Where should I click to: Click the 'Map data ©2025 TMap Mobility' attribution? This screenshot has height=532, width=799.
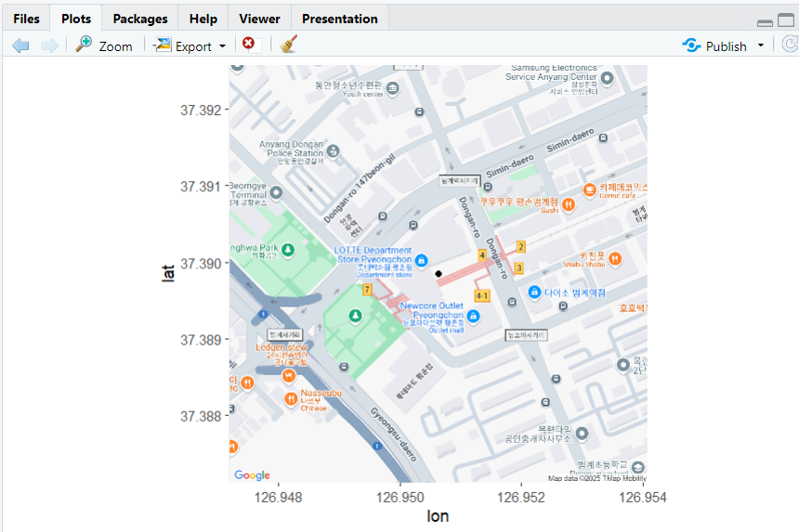597,478
